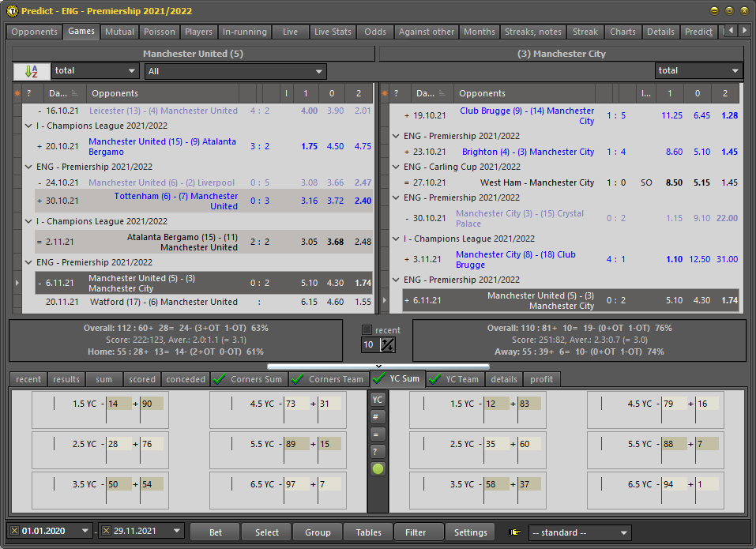The image size is (756, 549).
Task: Click the Settings button
Action: pyautogui.click(x=470, y=532)
